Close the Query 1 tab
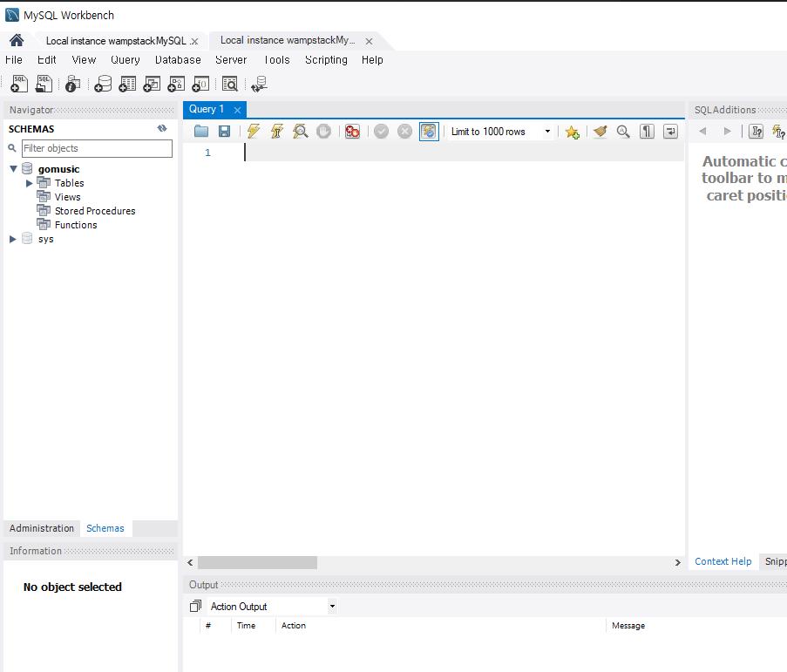 237,110
